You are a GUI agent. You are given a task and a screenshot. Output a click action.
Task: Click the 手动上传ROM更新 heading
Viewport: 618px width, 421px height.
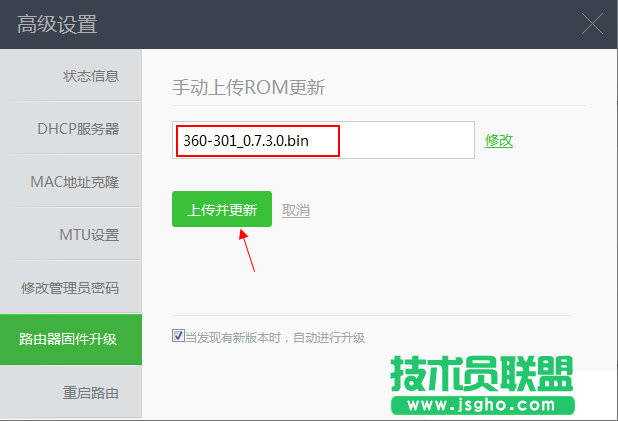(x=249, y=87)
